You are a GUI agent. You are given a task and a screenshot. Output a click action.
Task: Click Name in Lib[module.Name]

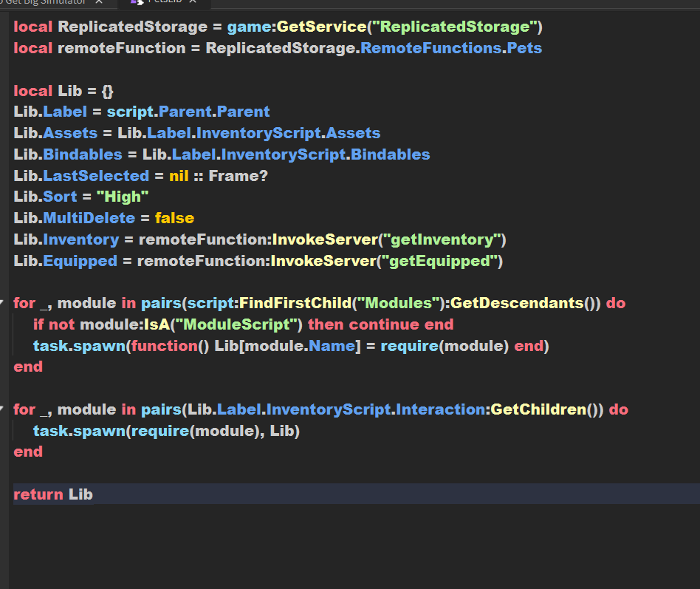(x=332, y=346)
